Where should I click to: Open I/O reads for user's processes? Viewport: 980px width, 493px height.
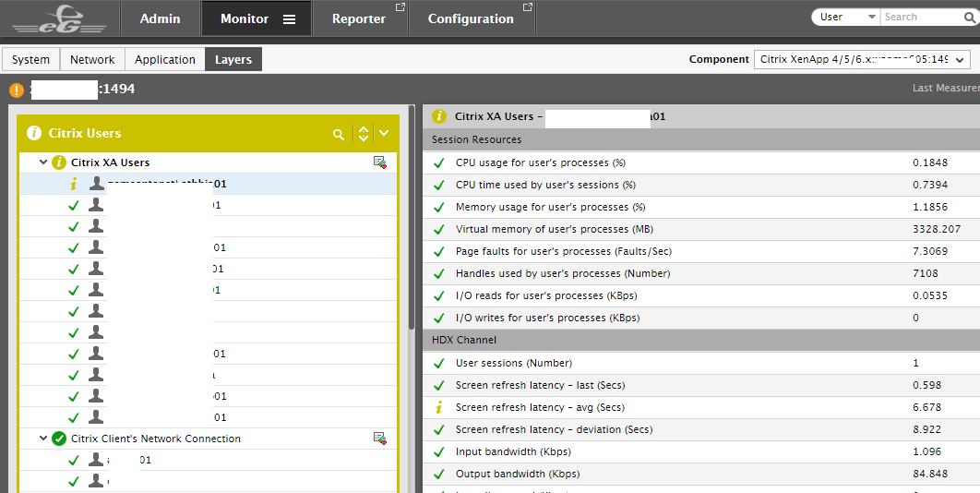click(x=546, y=295)
